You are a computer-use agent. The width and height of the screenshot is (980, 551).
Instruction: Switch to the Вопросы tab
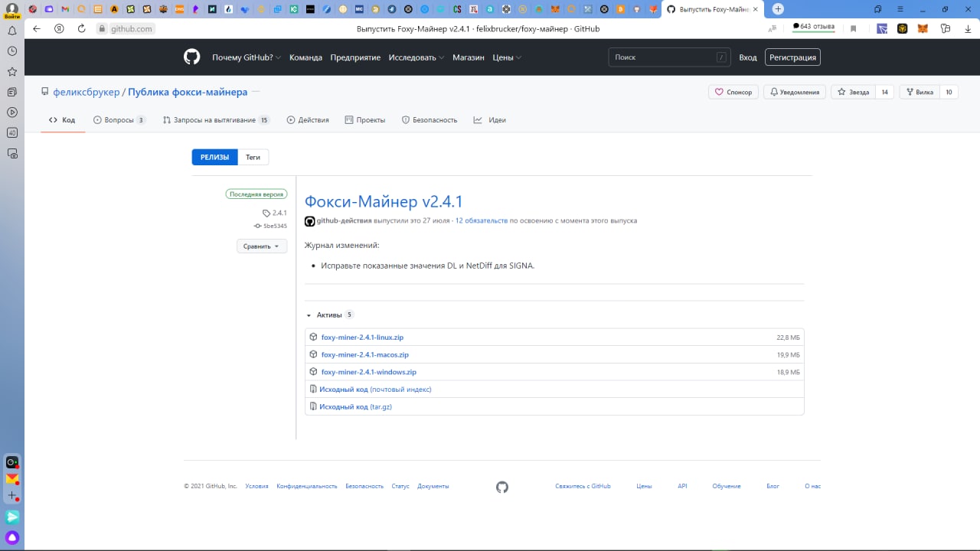pyautogui.click(x=119, y=120)
